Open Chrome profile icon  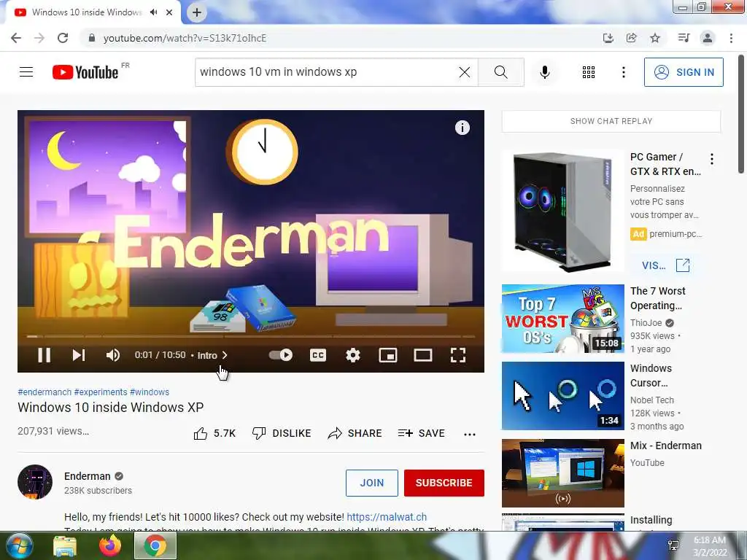click(708, 38)
